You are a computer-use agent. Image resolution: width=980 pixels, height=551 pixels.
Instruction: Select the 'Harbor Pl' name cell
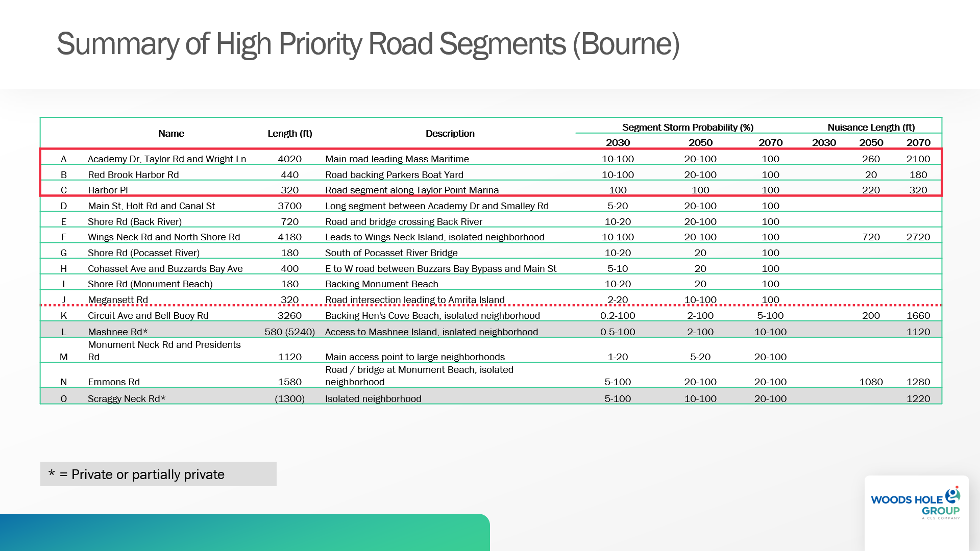pyautogui.click(x=108, y=190)
